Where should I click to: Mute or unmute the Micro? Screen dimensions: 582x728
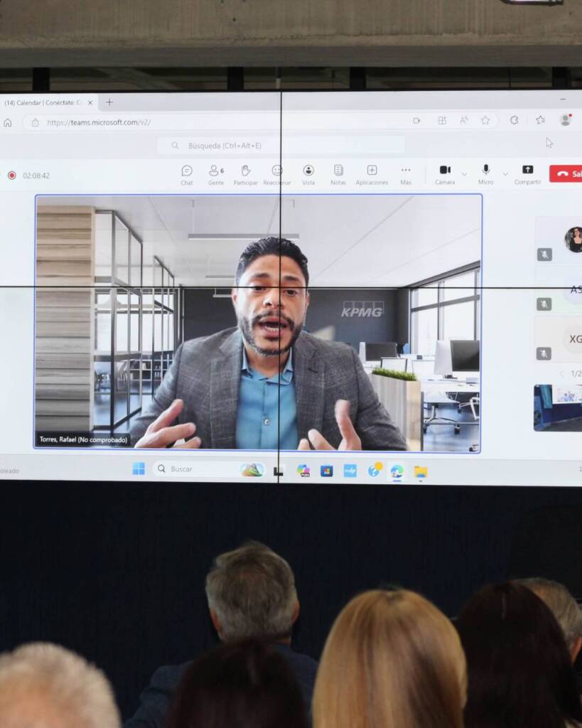point(486,173)
